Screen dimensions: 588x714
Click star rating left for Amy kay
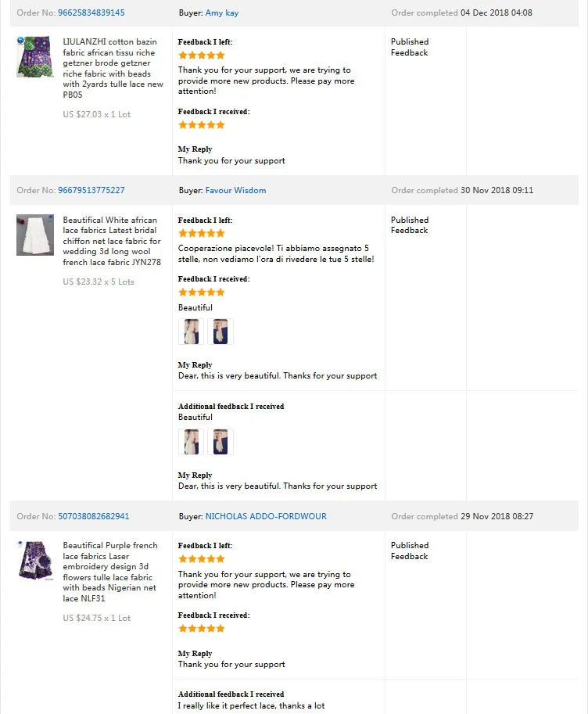202,56
